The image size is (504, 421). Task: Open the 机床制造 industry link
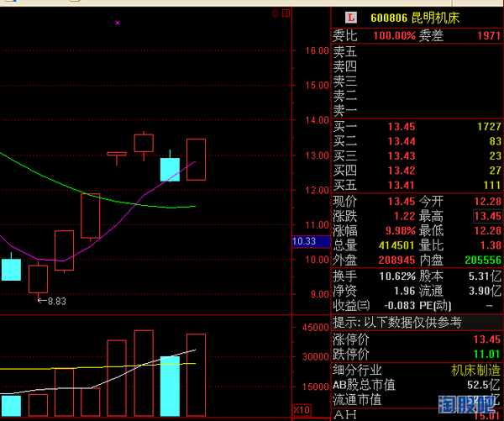[475, 371]
